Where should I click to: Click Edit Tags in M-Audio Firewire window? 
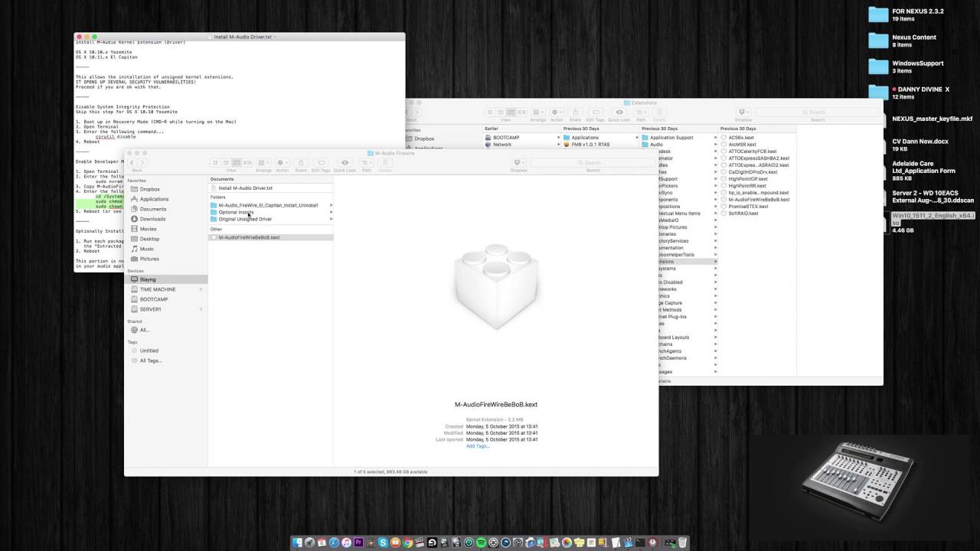pos(321,162)
